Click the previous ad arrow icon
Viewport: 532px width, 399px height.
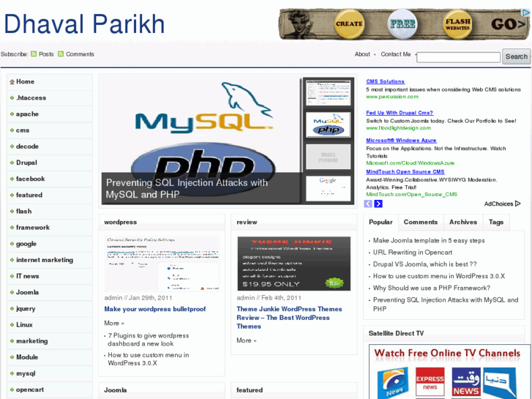pyautogui.click(x=368, y=204)
